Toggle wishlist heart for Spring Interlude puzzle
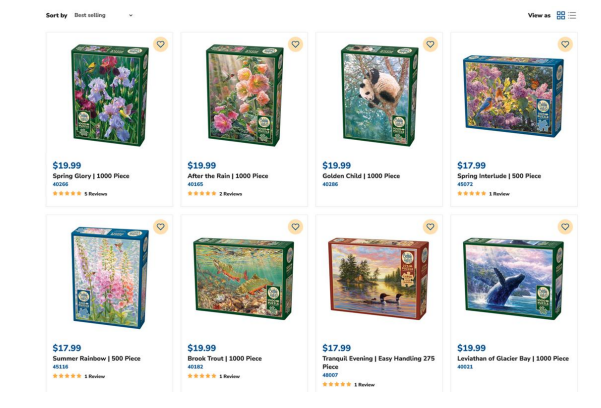Viewport: 601px width, 408px height. pyautogui.click(x=565, y=45)
